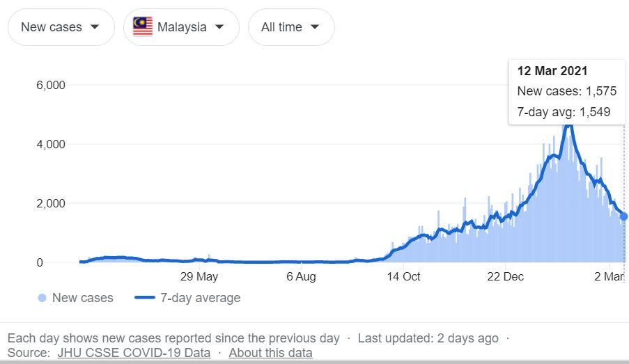Click the New cases legend dot

click(x=42, y=298)
